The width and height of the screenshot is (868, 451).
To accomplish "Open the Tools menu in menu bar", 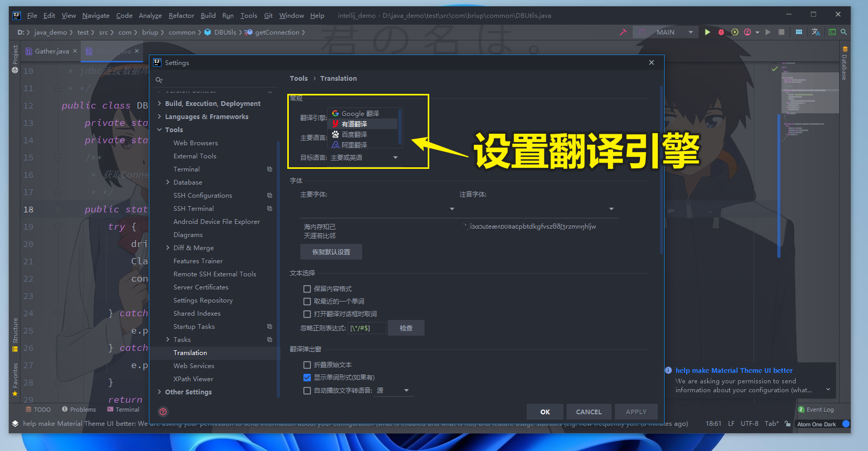I will click(x=249, y=16).
